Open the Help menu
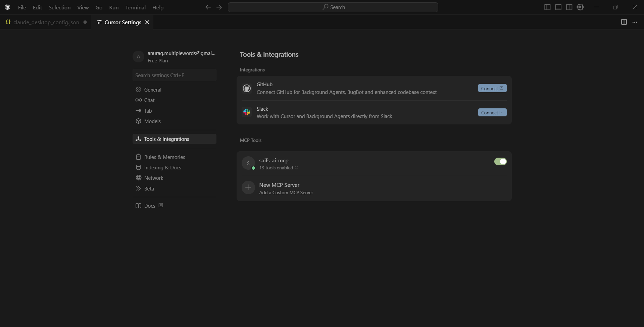 (158, 7)
